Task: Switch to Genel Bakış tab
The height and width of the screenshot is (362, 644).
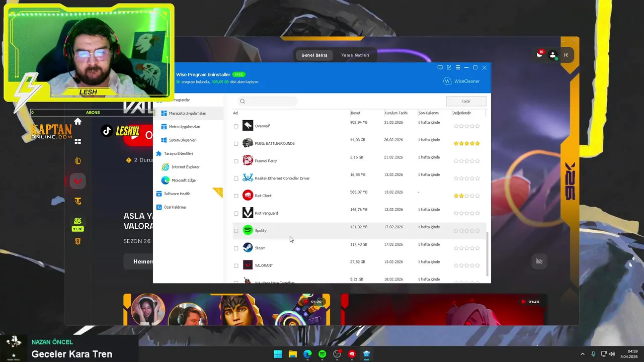Action: (314, 55)
